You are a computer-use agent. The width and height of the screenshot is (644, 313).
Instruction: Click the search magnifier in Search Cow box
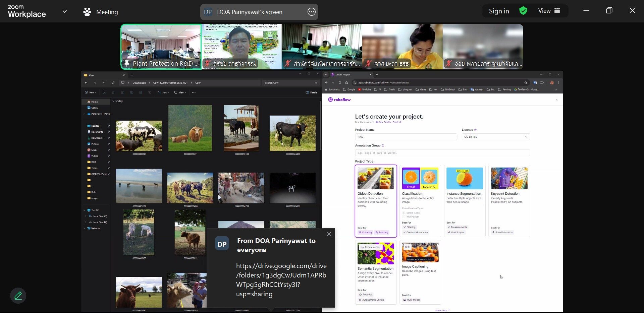pos(316,83)
